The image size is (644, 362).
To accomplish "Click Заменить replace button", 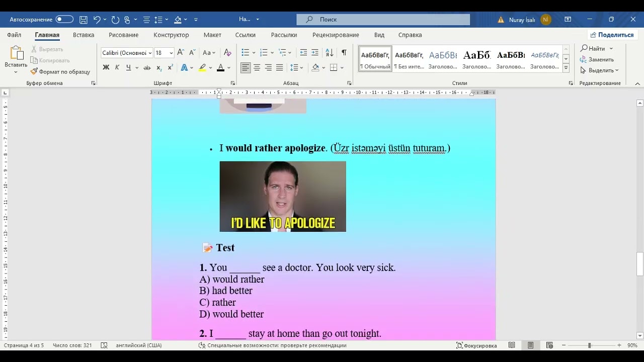I will click(x=597, y=59).
